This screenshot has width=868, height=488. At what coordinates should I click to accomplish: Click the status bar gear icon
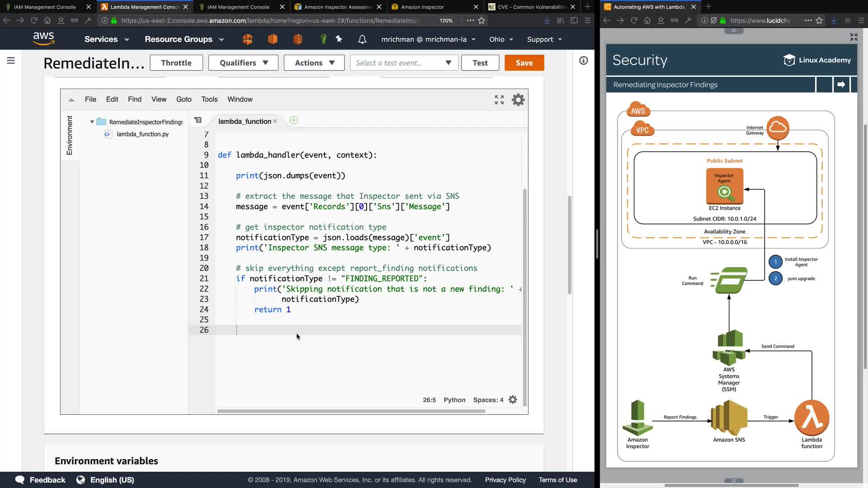click(513, 400)
